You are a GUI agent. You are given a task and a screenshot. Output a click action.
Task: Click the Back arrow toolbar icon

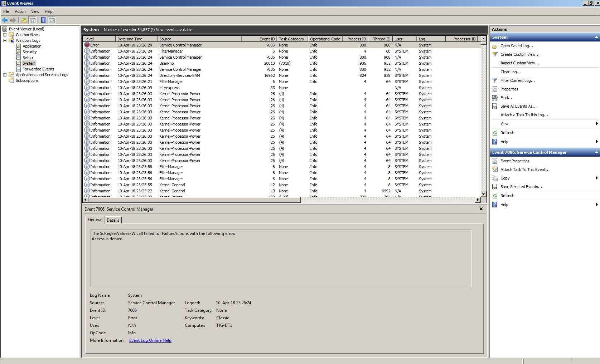coord(5,20)
